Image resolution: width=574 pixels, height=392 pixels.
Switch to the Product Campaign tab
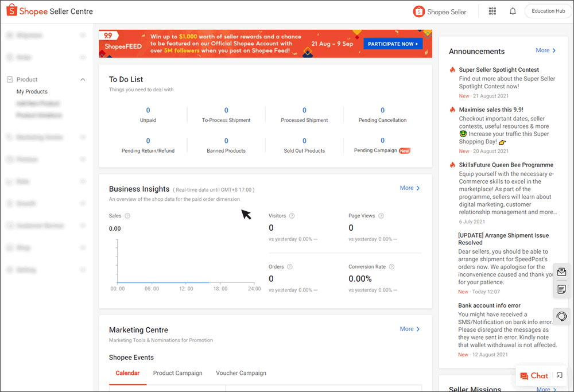(x=178, y=372)
